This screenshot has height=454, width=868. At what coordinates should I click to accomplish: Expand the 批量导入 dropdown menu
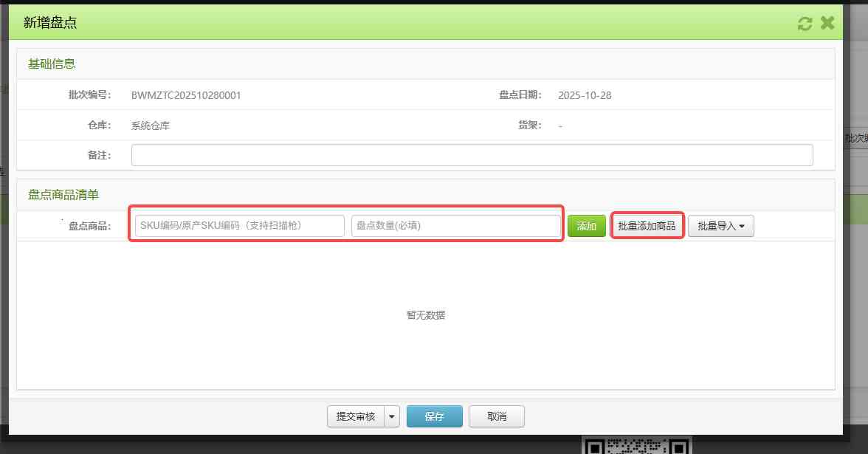[x=720, y=226]
